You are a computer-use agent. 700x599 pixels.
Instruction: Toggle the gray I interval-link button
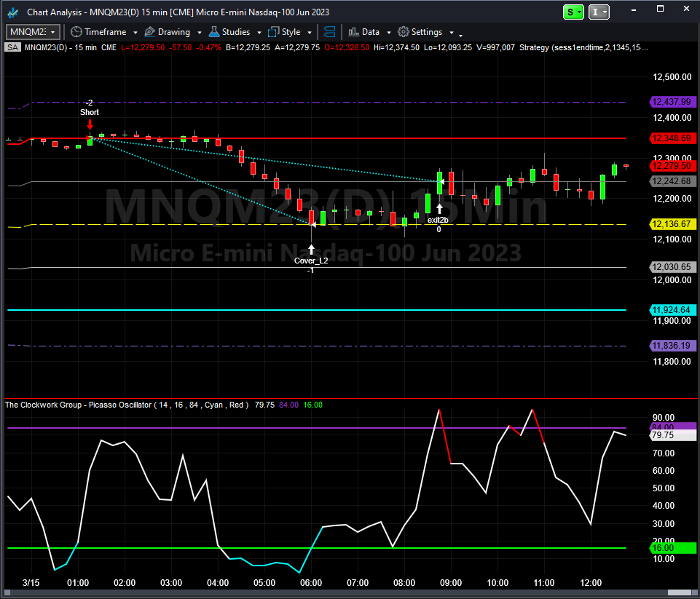point(599,12)
